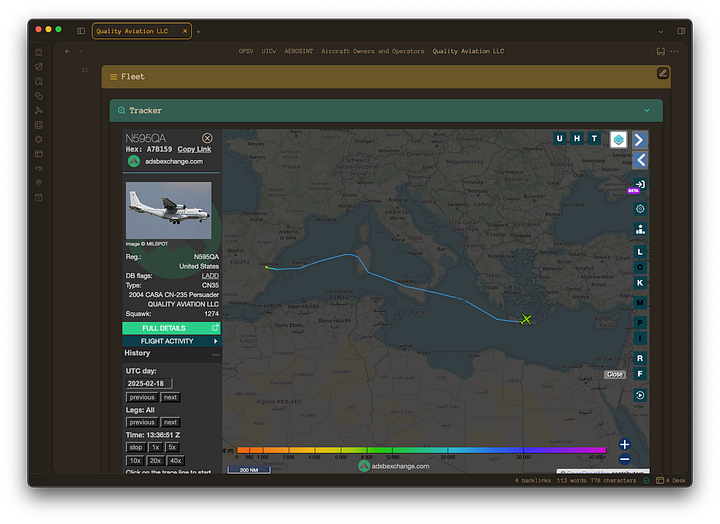This screenshot has height=524, width=720.
Task: Close the Quality Aviation LLC tab
Action: pyautogui.click(x=185, y=31)
